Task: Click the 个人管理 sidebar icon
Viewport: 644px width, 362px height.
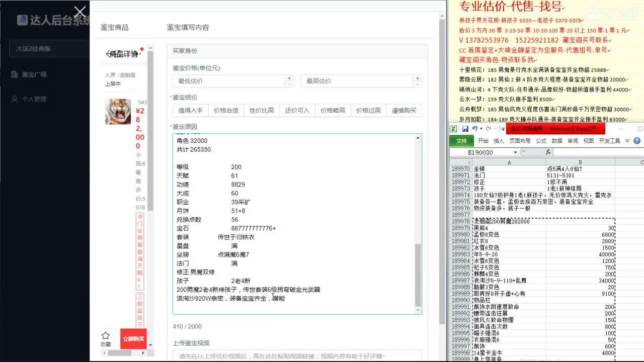Action: [15, 99]
